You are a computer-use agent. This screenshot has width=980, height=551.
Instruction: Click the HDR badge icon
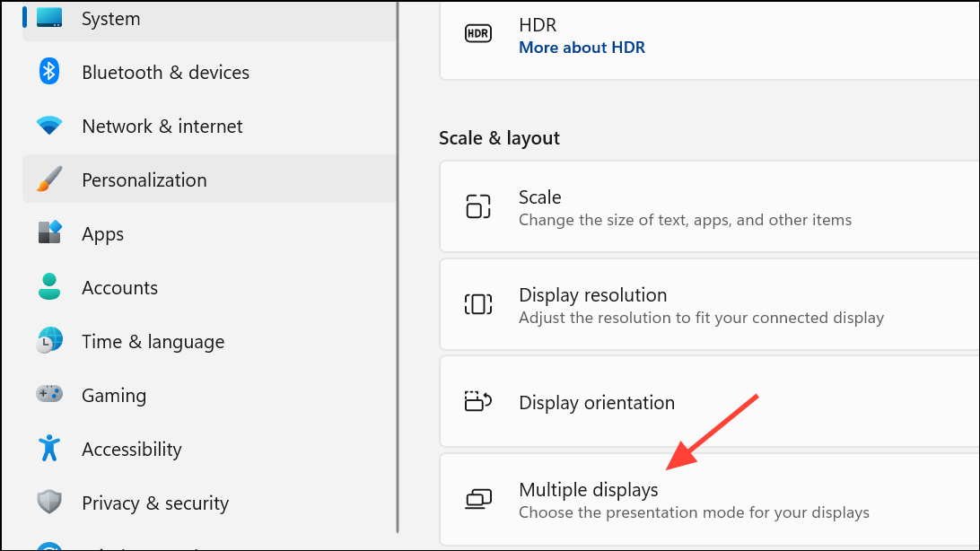coord(478,34)
